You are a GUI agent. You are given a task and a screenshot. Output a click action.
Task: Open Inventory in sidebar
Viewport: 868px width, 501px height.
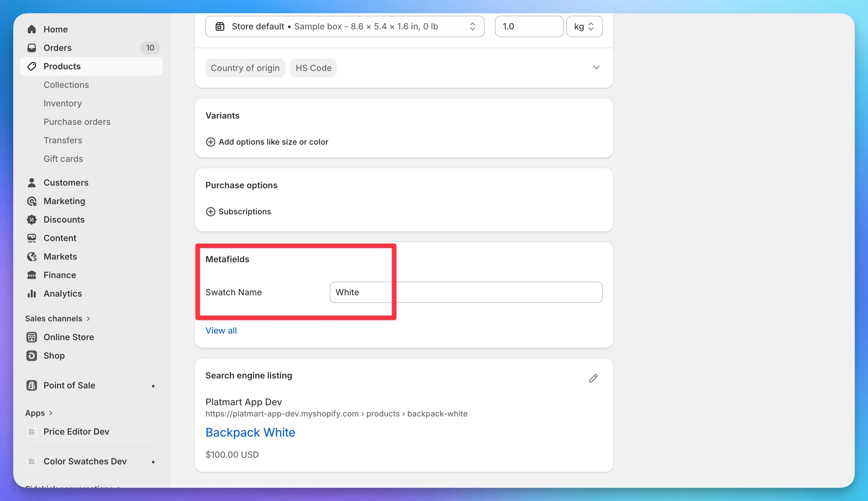[x=63, y=104]
